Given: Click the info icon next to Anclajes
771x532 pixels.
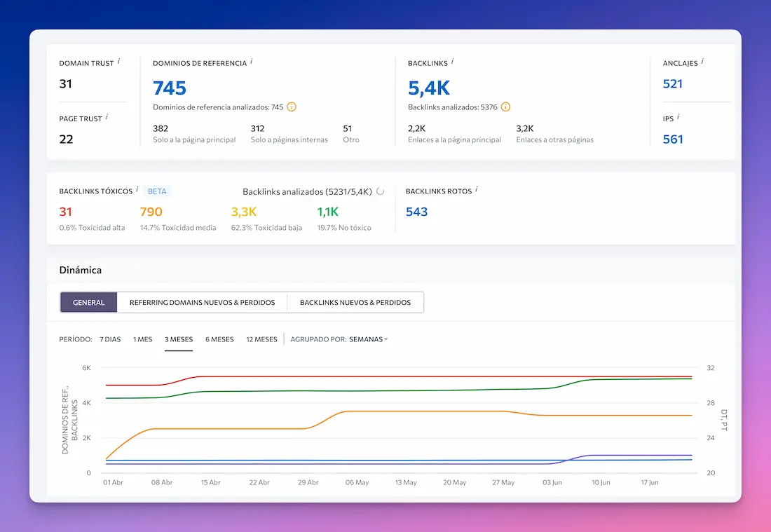Looking at the screenshot, I should 702,62.
